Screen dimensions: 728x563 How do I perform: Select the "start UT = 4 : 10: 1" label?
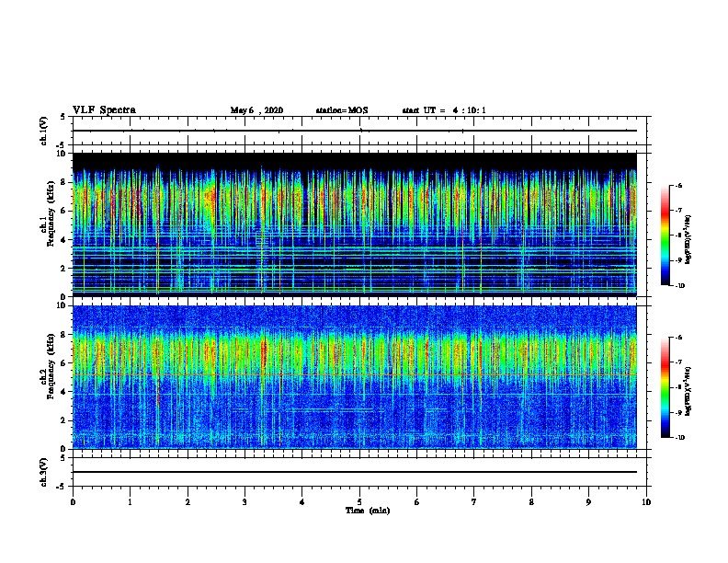[444, 110]
